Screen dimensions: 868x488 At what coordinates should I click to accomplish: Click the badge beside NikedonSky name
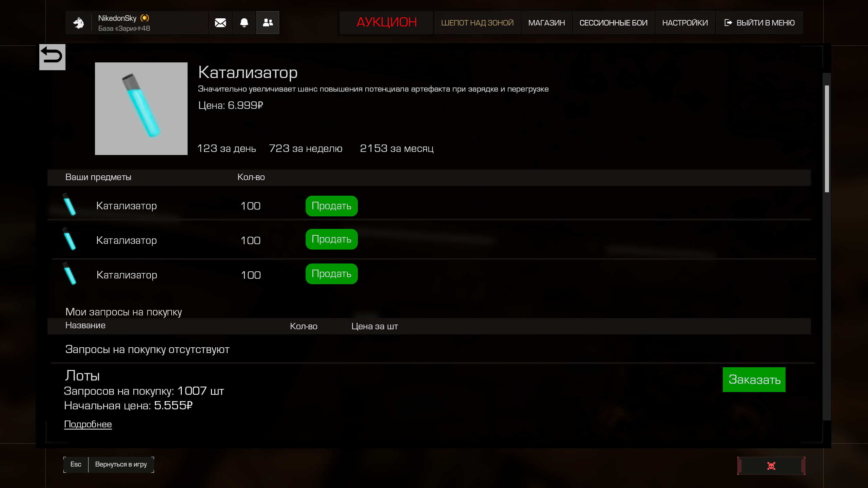pyautogui.click(x=145, y=18)
